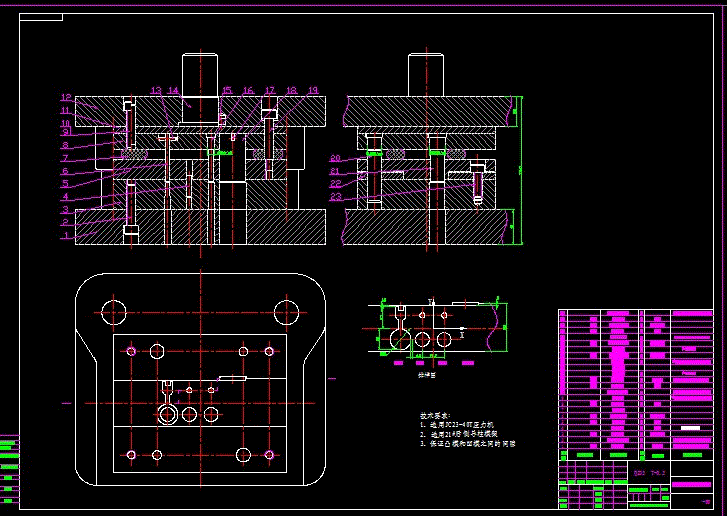Pick balloon number 17 above front view
Viewport: 727px width, 516px height.
270,90
